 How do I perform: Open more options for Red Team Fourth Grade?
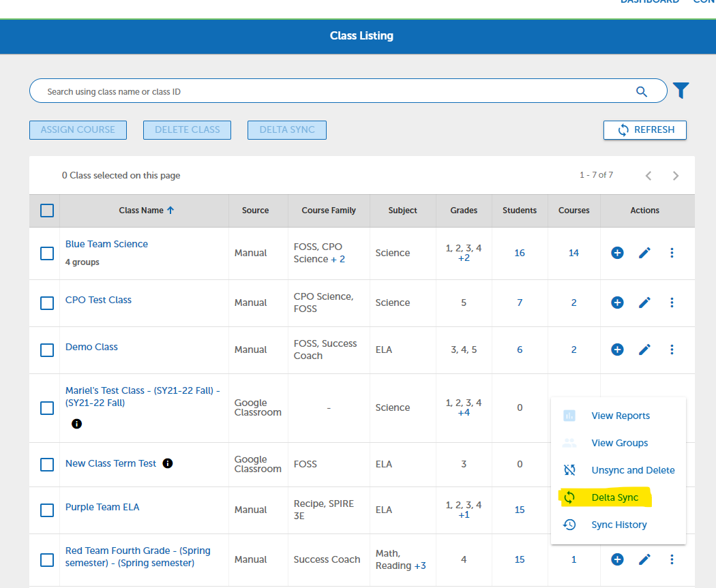point(672,559)
